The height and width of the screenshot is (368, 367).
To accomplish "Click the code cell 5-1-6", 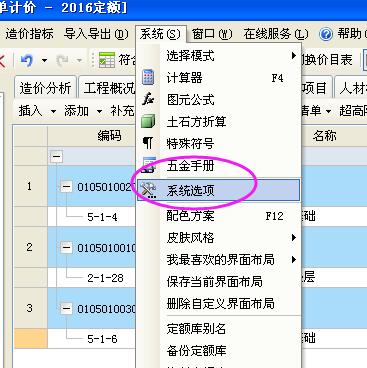I will click(102, 339).
